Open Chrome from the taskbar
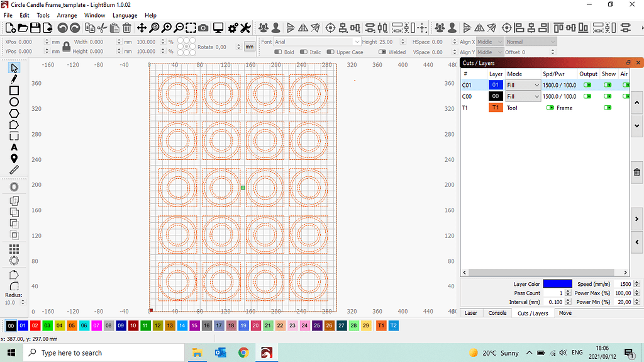The width and height of the screenshot is (644, 362). pyautogui.click(x=243, y=353)
